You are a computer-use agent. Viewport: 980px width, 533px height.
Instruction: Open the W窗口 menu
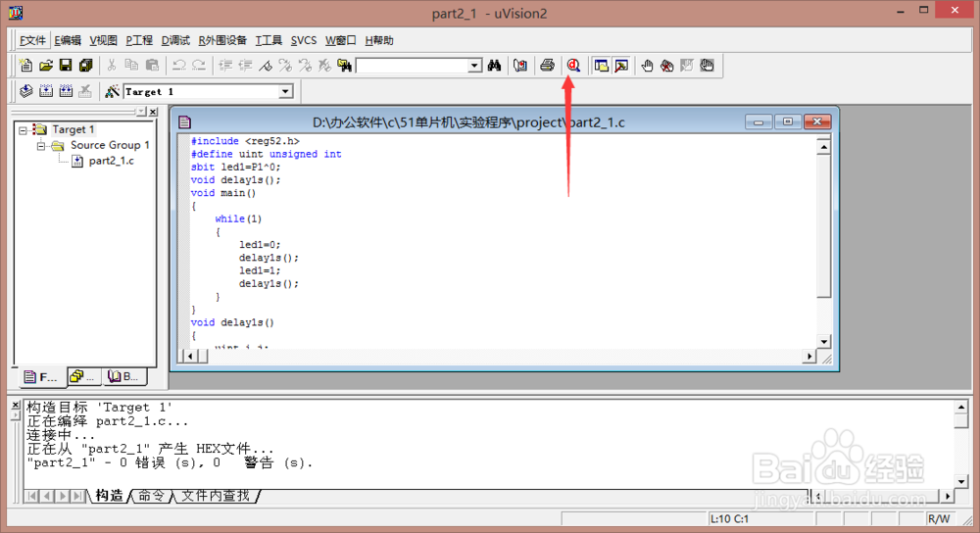click(341, 40)
